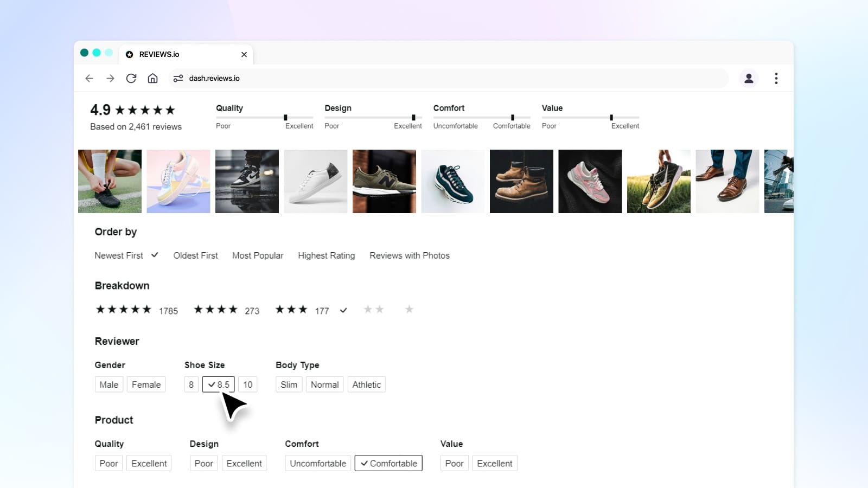Select Newest First ordering option
Viewport: 868px width, 488px height.
[x=119, y=255]
